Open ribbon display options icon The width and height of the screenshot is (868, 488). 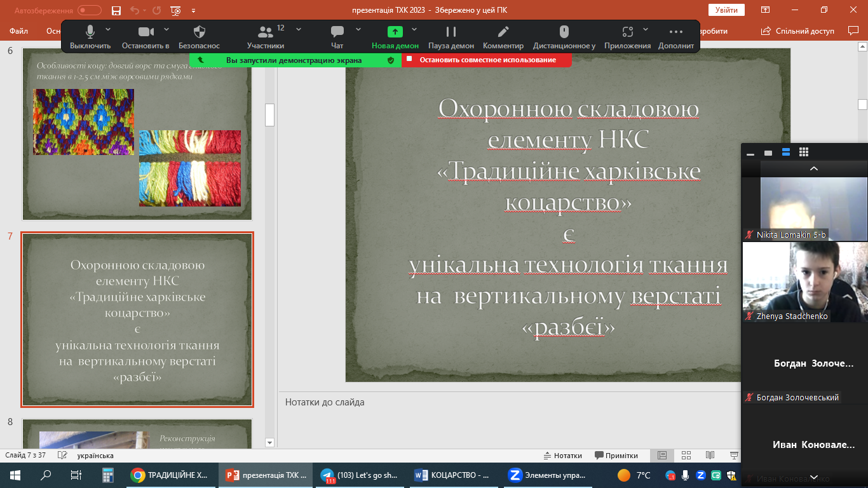(x=766, y=10)
